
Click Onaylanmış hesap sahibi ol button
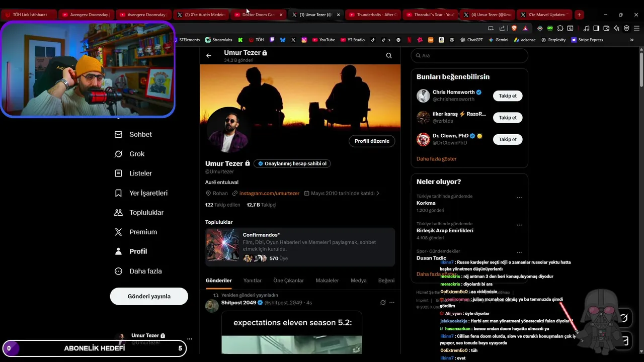292,163
